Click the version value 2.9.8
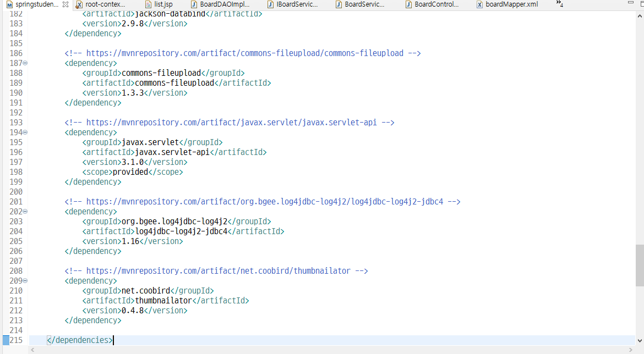 pyautogui.click(x=133, y=24)
